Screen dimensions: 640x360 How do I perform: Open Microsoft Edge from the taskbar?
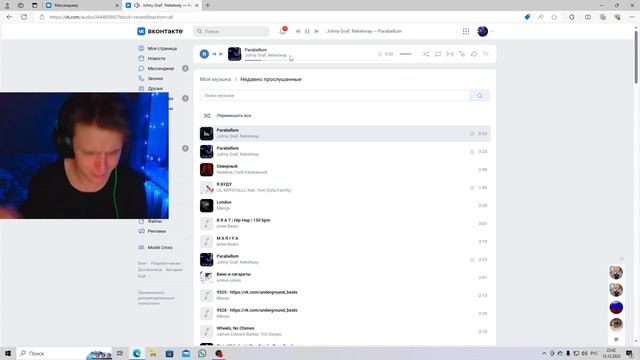137,353
